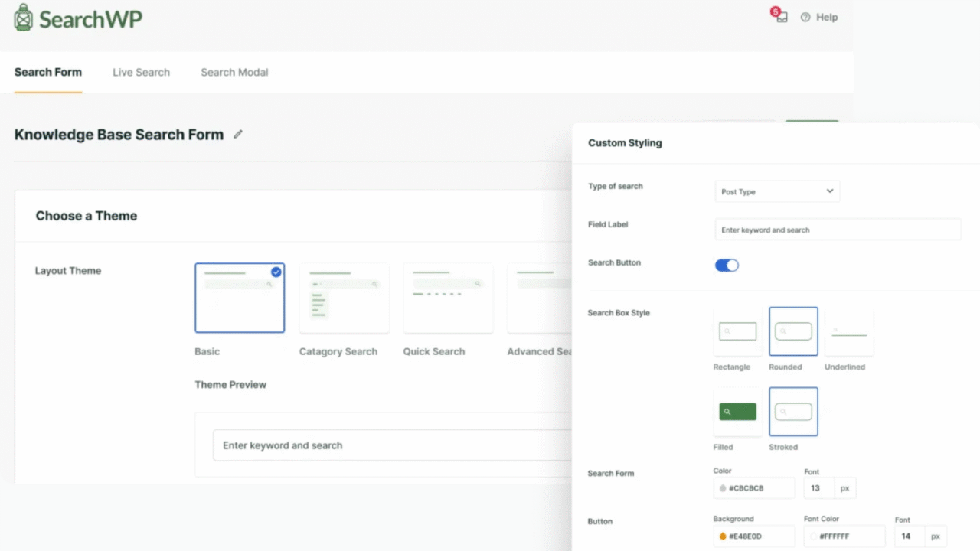Edit form name with pencil icon

[238, 134]
